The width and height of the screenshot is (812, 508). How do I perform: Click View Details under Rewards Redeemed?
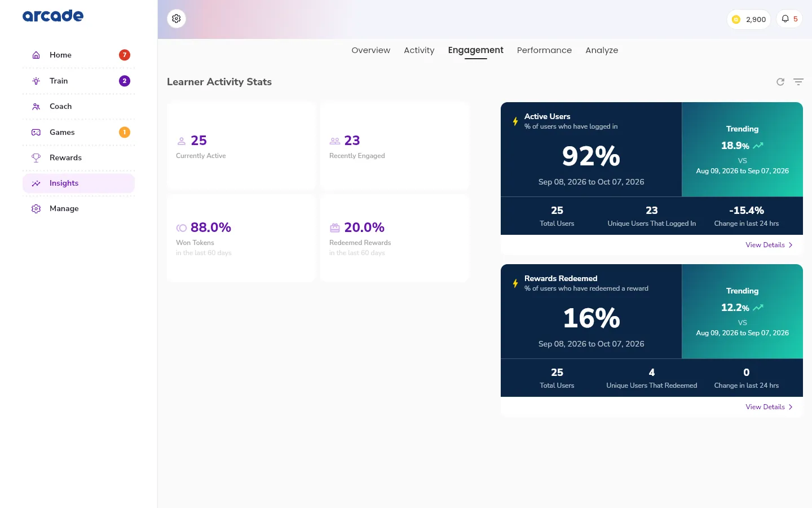click(x=765, y=407)
